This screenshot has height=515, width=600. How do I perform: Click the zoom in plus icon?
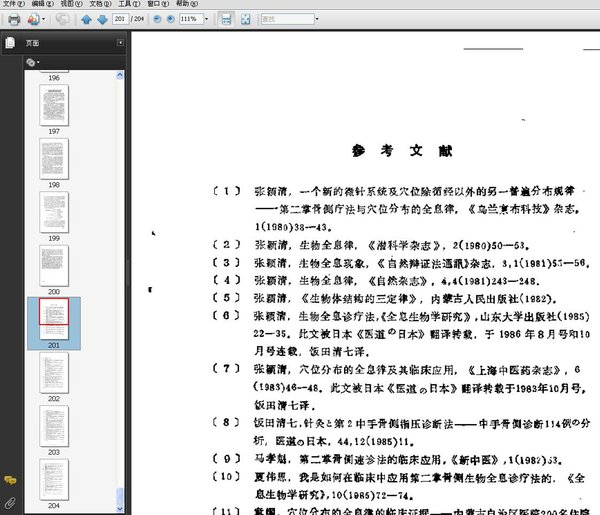(171, 19)
